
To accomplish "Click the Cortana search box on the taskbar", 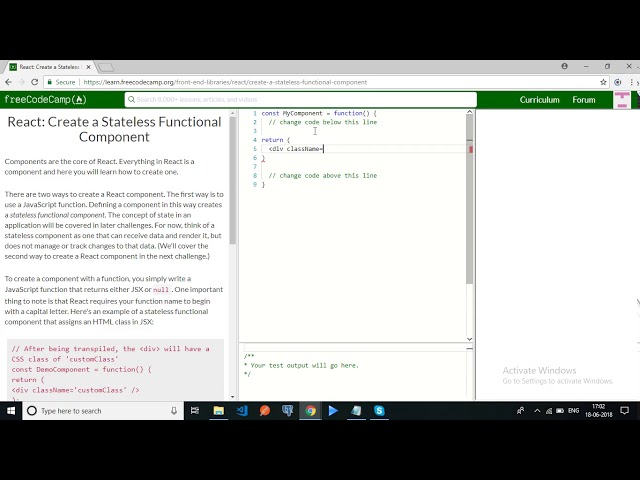I will [103, 411].
